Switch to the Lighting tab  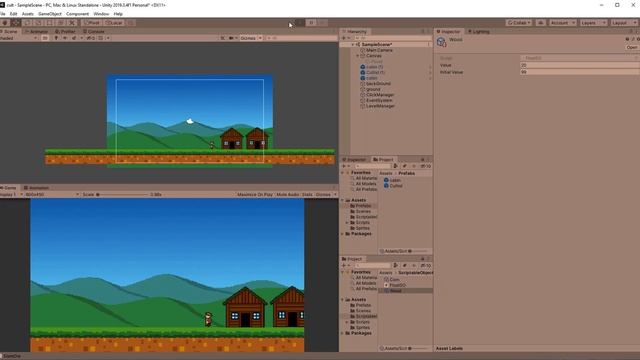pyautogui.click(x=479, y=31)
